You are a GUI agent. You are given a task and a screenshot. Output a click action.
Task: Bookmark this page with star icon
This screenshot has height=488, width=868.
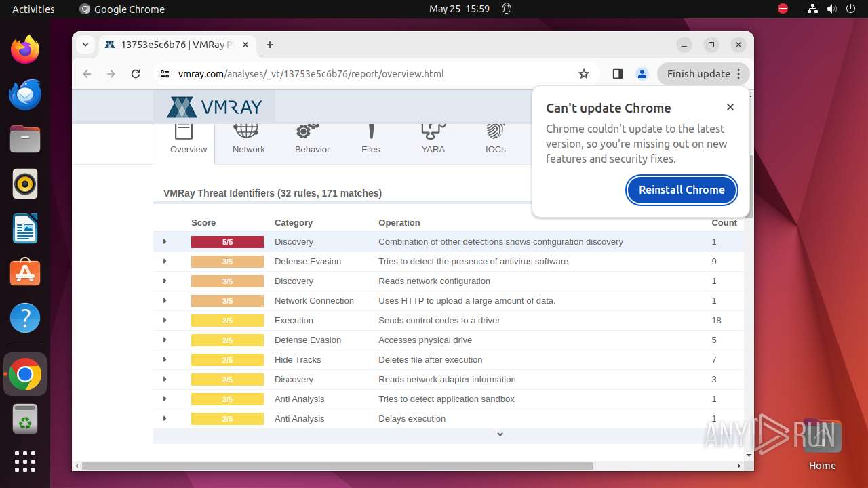(x=584, y=74)
